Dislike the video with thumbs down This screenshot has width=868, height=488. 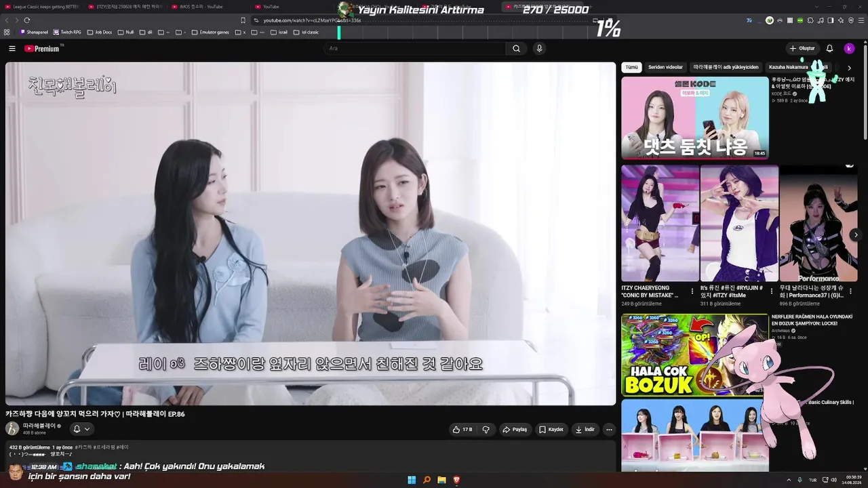point(486,429)
